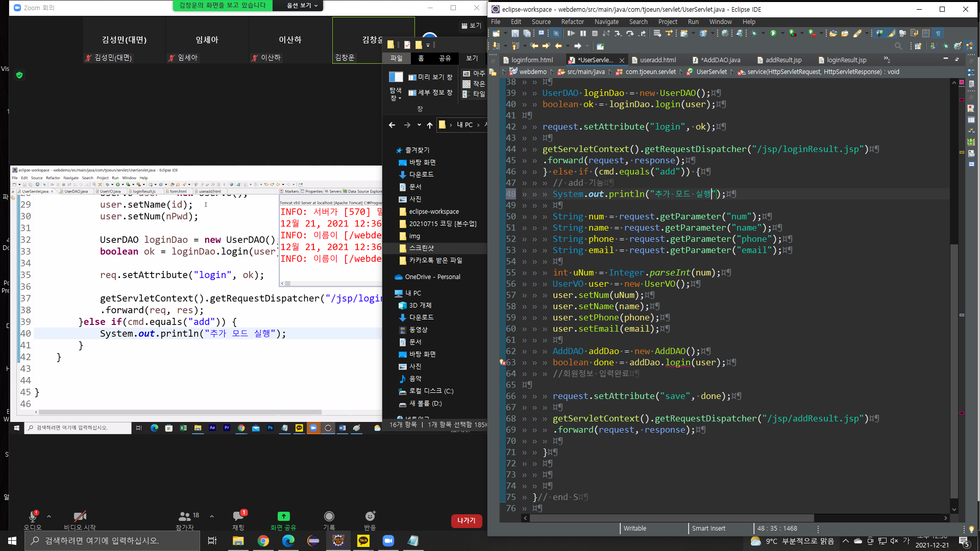Click the Debug bug icon
This screenshot has width=980, height=551.
(x=754, y=34)
